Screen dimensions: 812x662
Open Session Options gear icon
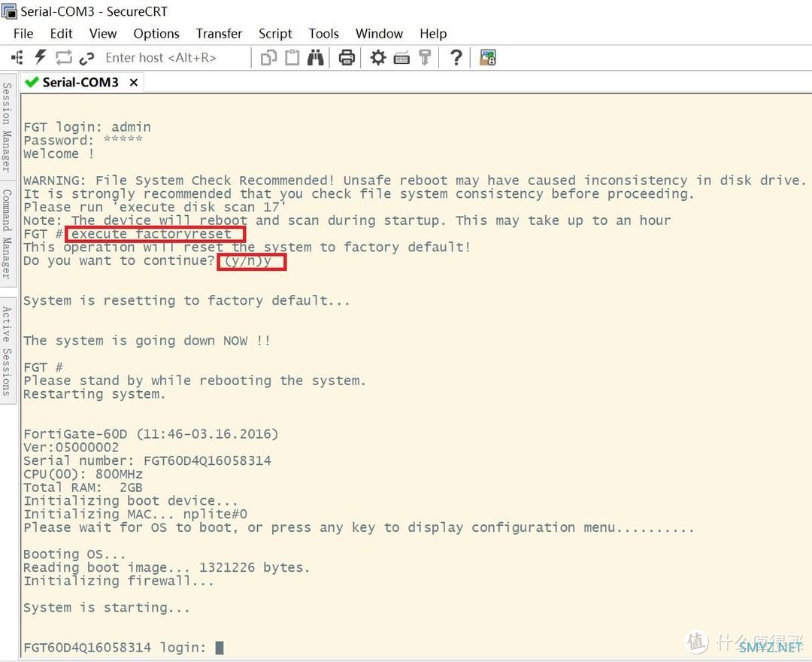[x=378, y=57]
